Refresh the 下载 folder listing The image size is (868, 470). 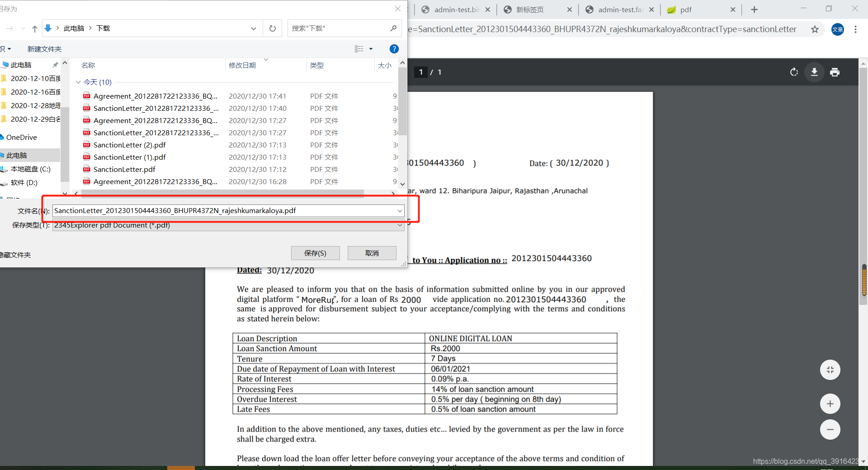[x=272, y=28]
